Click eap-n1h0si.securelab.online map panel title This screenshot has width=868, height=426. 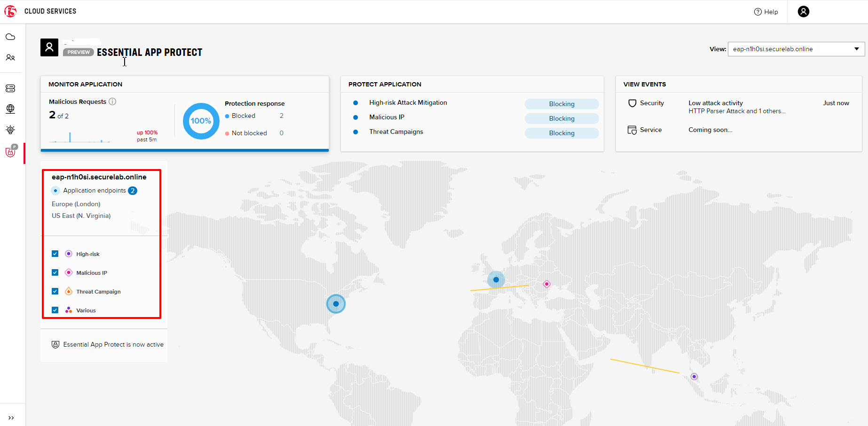(x=99, y=177)
